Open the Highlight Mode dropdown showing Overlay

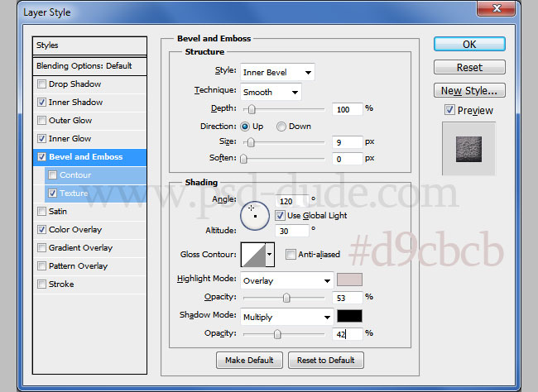[287, 281]
